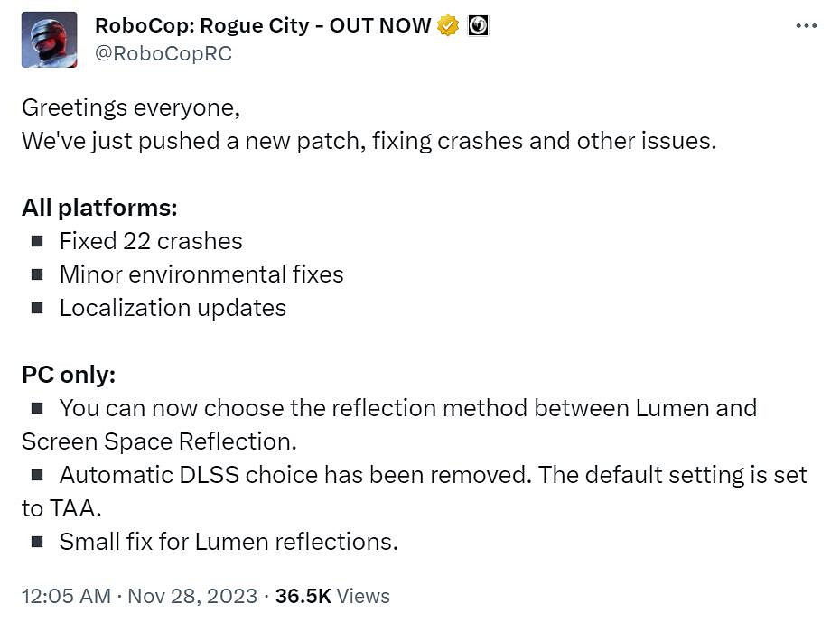Click the 12:05 AM timestamp
This screenshot has width=840, height=632.
pyautogui.click(x=66, y=596)
